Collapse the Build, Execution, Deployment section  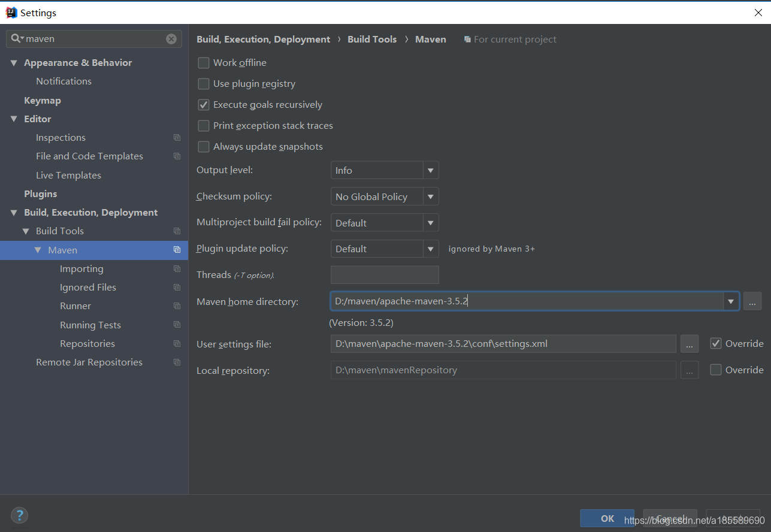(x=14, y=213)
